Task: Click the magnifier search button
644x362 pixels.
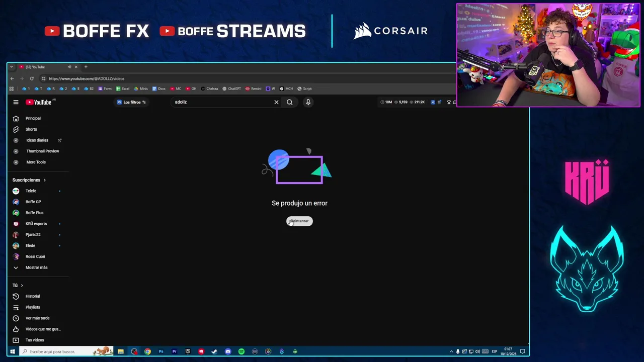Action: tap(290, 102)
